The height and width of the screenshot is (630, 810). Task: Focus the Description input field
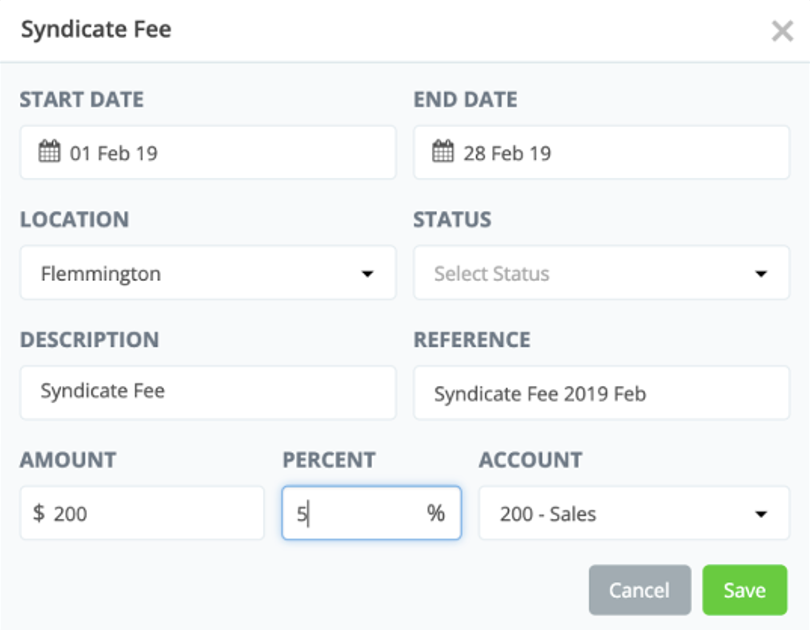pos(208,392)
